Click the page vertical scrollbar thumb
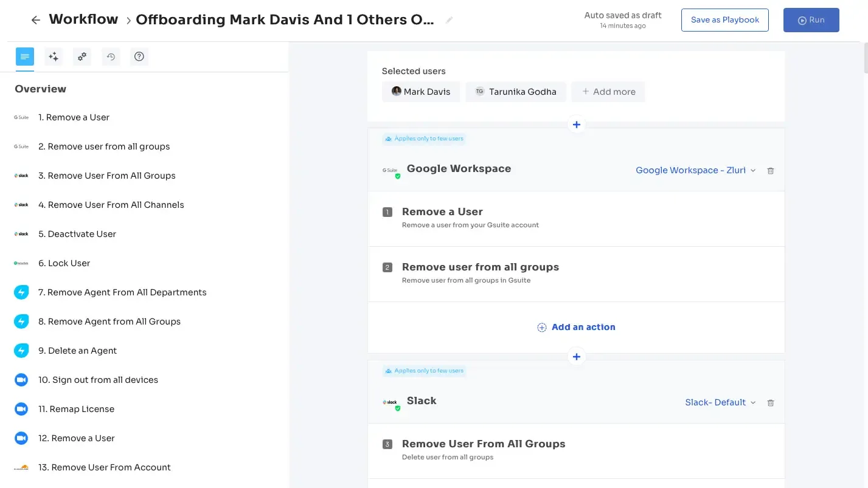Screen dimensions: 868x488 866,58
